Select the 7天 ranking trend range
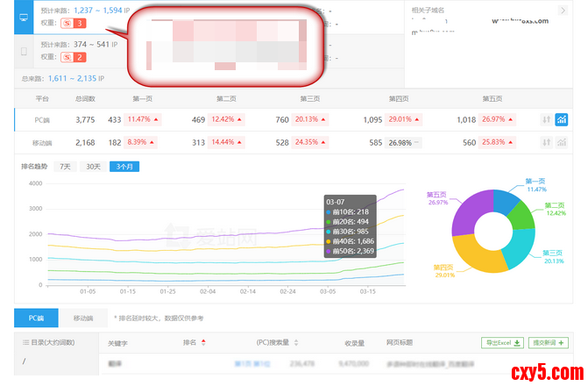 (64, 166)
